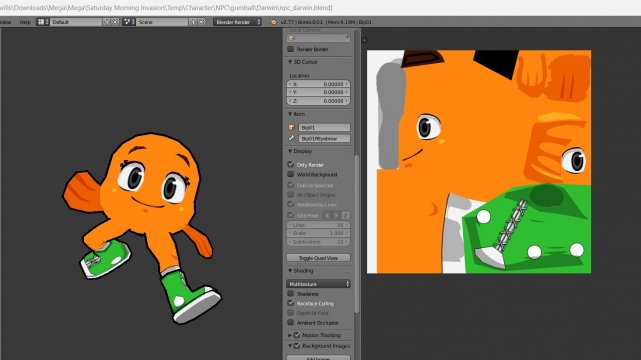Screen dimensions: 641x360
Task: Expand the Motion Tracking panel
Action: point(290,335)
